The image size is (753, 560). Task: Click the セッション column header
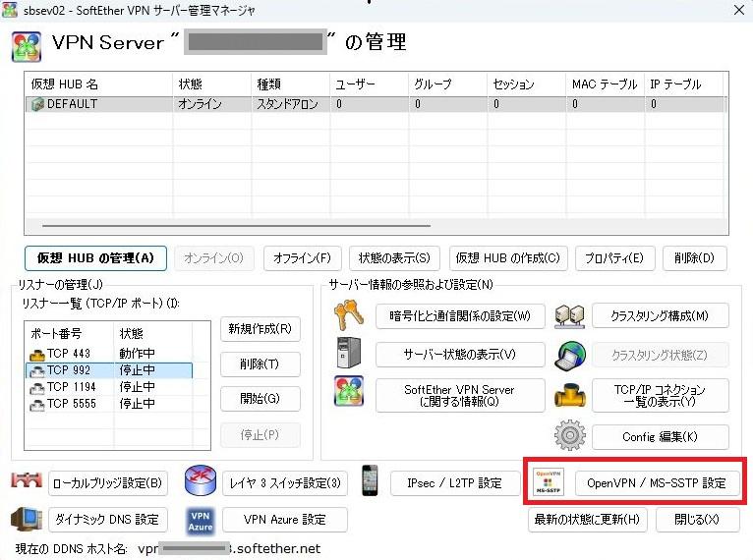pyautogui.click(x=526, y=84)
